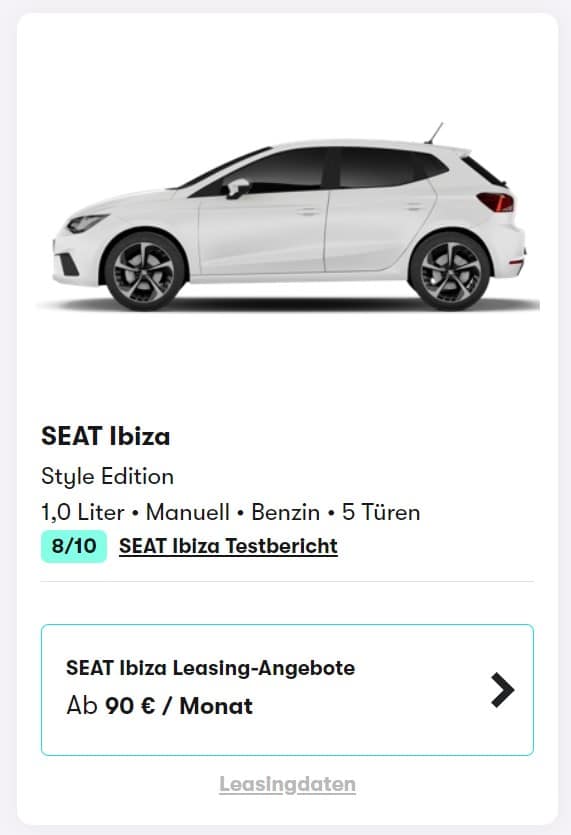Click the 5 Türen door count spec
Screen dimensions: 571x835
pos(381,512)
